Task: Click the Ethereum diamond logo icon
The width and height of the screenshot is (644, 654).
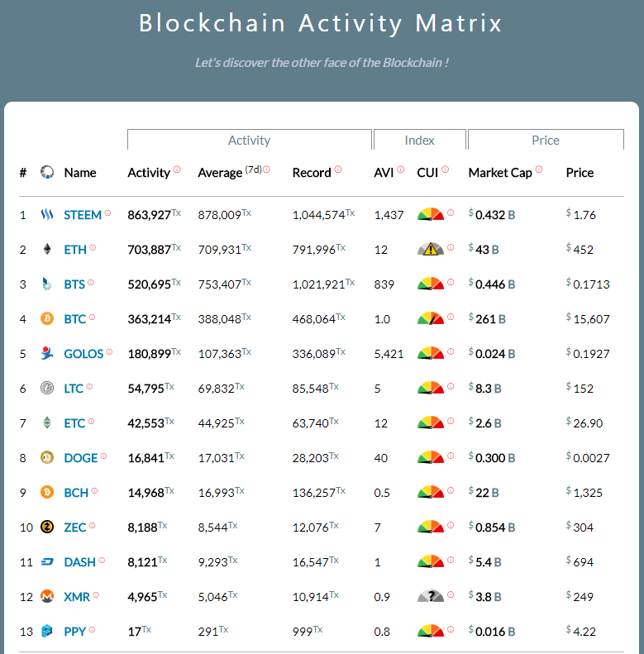Action: [x=47, y=250]
